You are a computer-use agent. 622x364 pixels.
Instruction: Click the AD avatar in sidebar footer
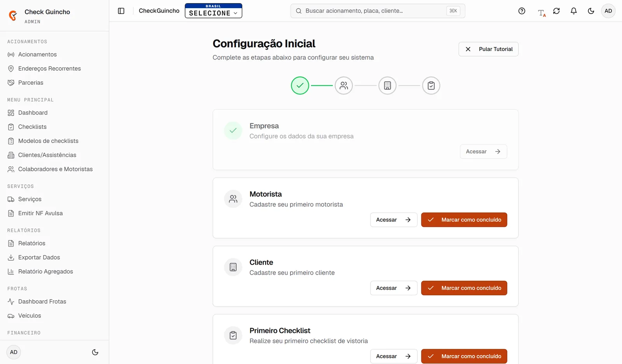[x=14, y=352]
